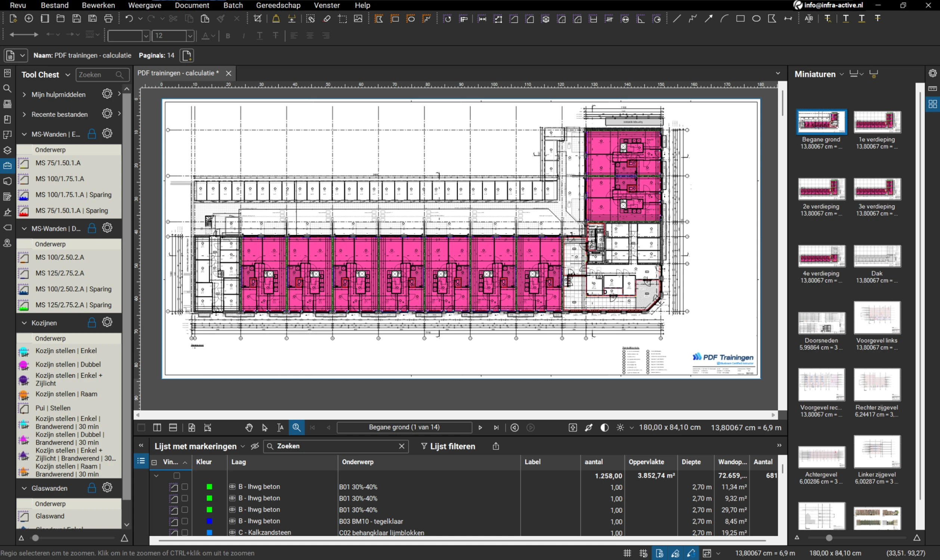Click the Lijst filteren button
Image resolution: width=940 pixels, height=560 pixels.
click(x=448, y=447)
